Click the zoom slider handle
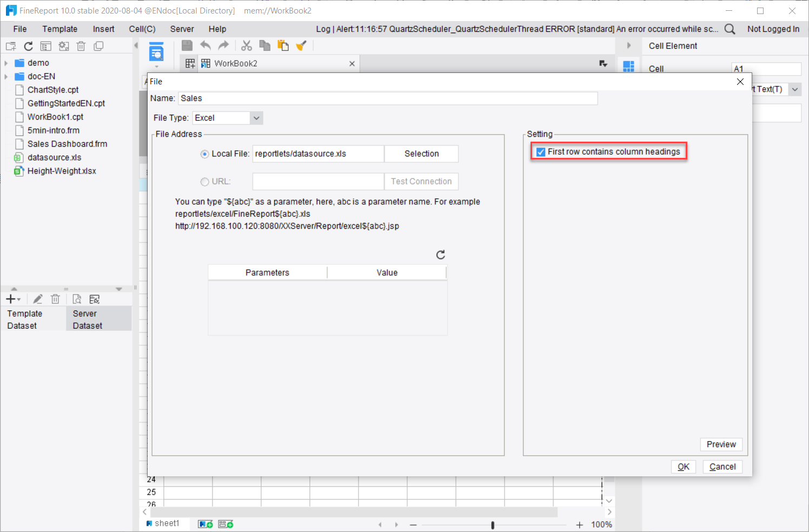809x532 pixels. tap(493, 525)
